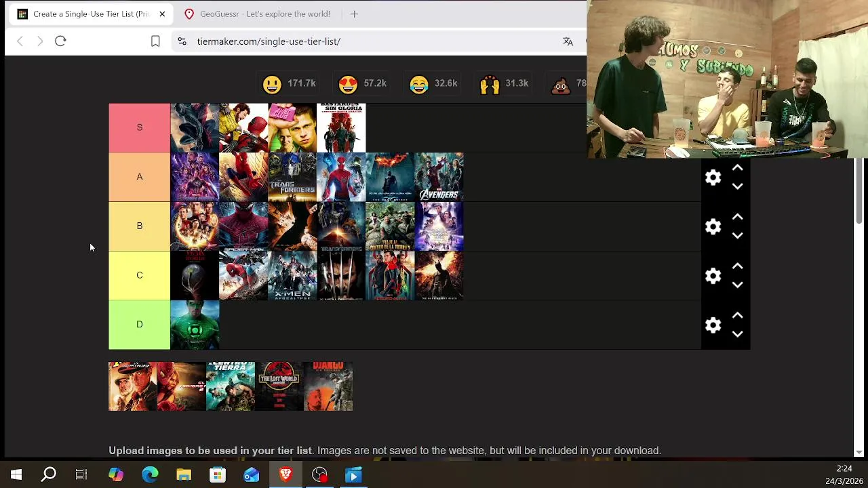Select Bastardos Sin Gloria poster in S tier
Screen dimensions: 868x488
341,127
